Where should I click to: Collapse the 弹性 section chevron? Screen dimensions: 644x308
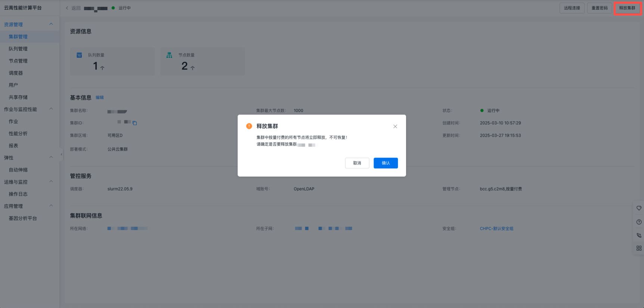(x=51, y=158)
